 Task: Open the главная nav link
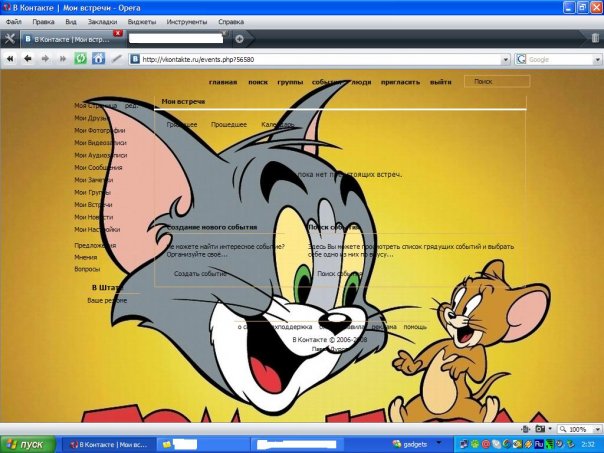pos(223,82)
